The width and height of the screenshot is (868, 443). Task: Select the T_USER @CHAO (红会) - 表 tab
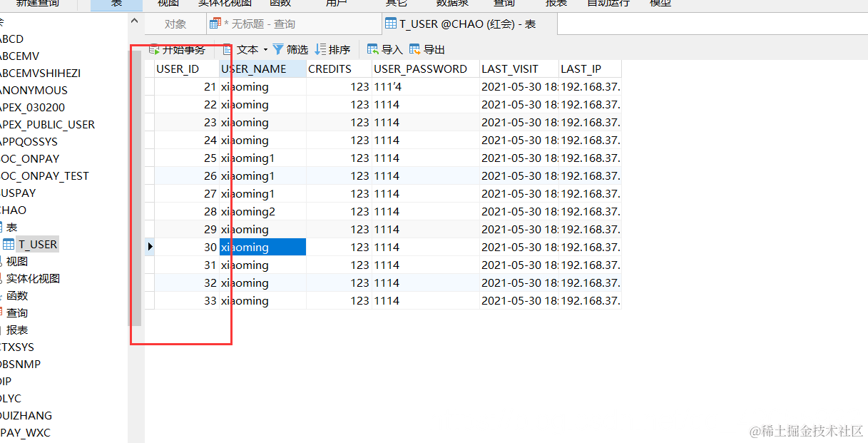469,24
